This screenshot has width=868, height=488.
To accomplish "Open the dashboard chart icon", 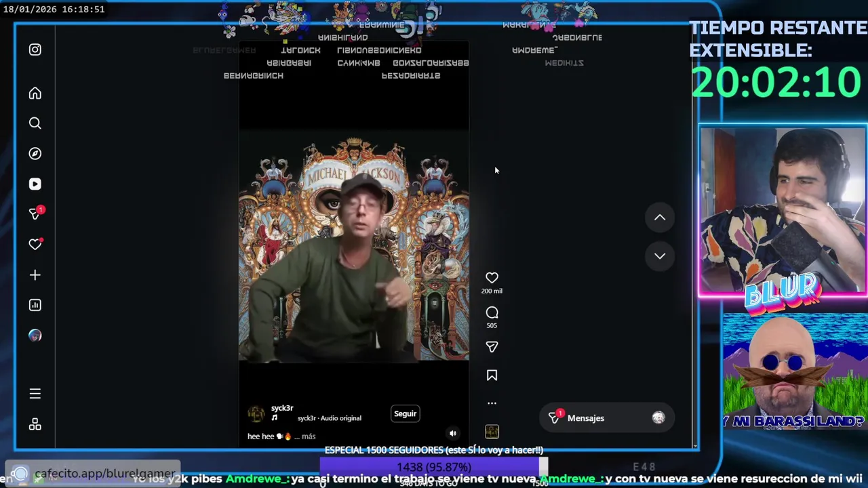I will coord(35,305).
